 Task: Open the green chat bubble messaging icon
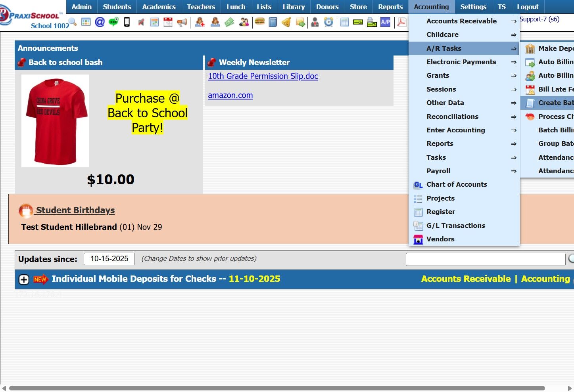pyautogui.click(x=113, y=22)
